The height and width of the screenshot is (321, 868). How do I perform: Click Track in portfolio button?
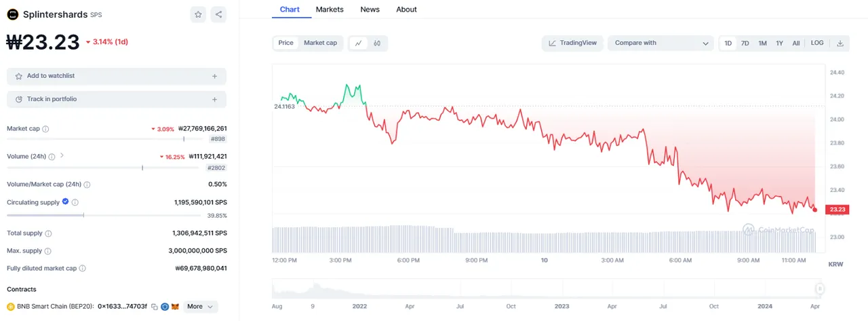(x=117, y=99)
